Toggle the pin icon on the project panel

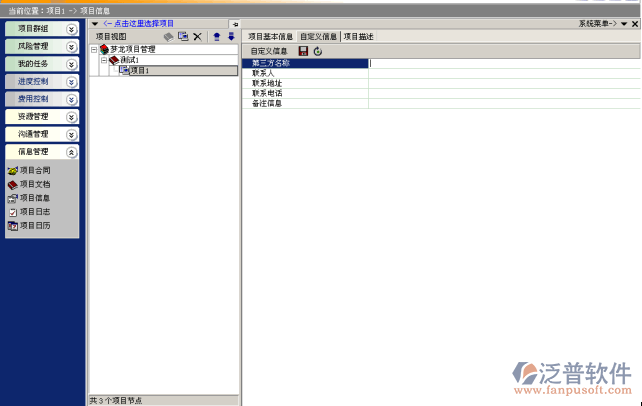(235, 24)
